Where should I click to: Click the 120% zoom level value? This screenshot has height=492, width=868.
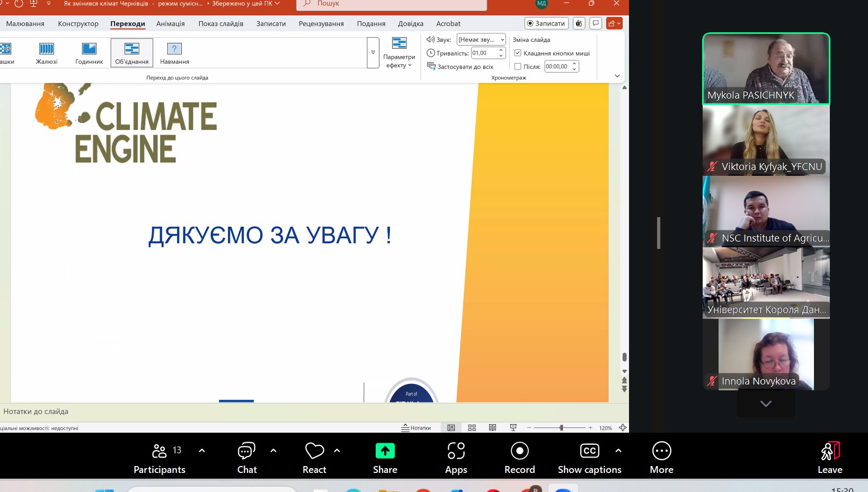(x=606, y=428)
